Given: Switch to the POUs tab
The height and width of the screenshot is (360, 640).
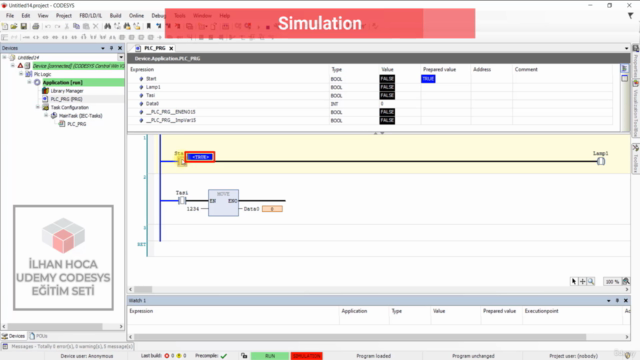Looking at the screenshot, I should [x=38, y=336].
